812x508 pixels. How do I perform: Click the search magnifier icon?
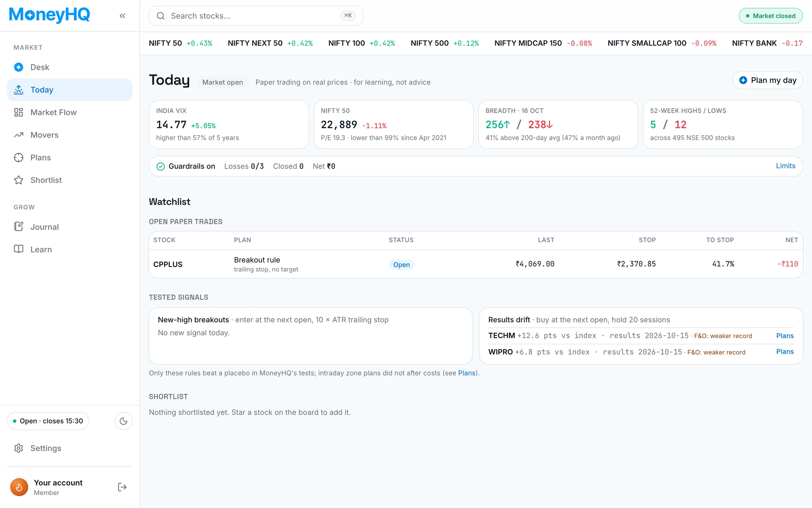[161, 16]
